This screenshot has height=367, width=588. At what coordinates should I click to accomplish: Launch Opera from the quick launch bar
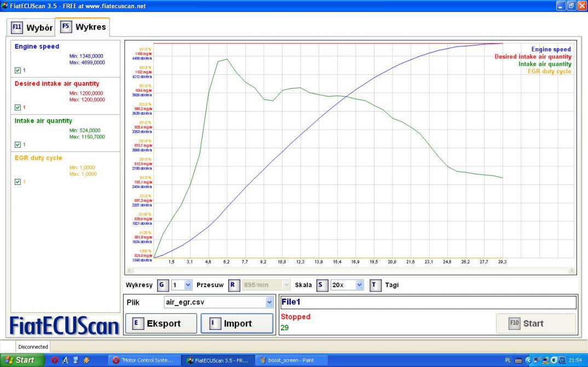[54, 360]
